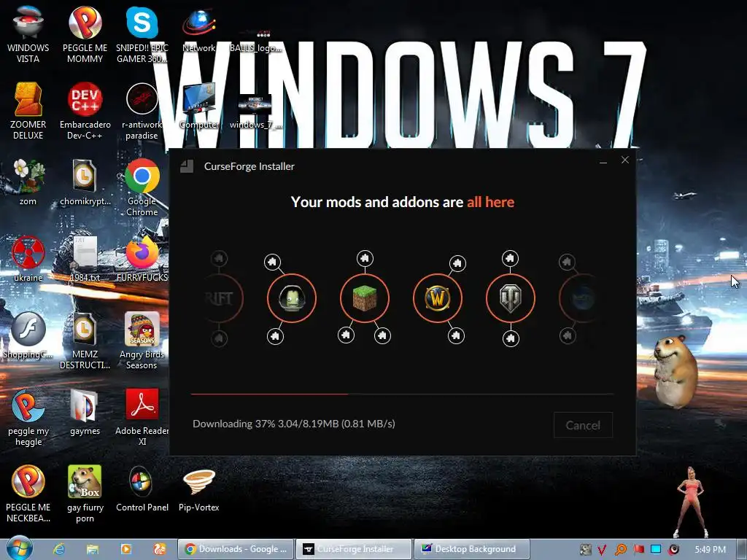Image resolution: width=747 pixels, height=560 pixels.
Task: Close the CurseForge Installer window
Action: click(625, 160)
